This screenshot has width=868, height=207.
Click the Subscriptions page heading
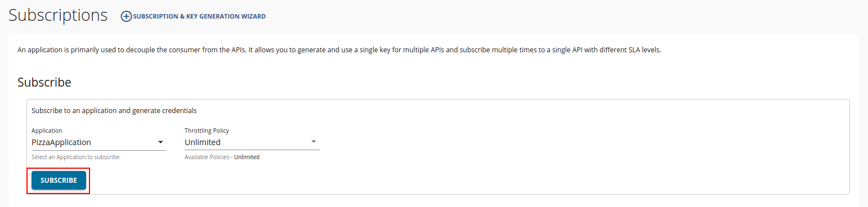[58, 16]
